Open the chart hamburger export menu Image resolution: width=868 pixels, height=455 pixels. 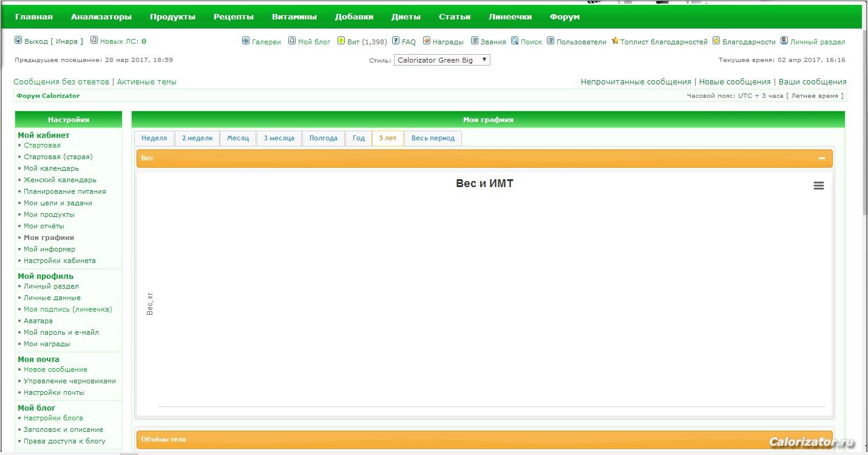coord(818,186)
